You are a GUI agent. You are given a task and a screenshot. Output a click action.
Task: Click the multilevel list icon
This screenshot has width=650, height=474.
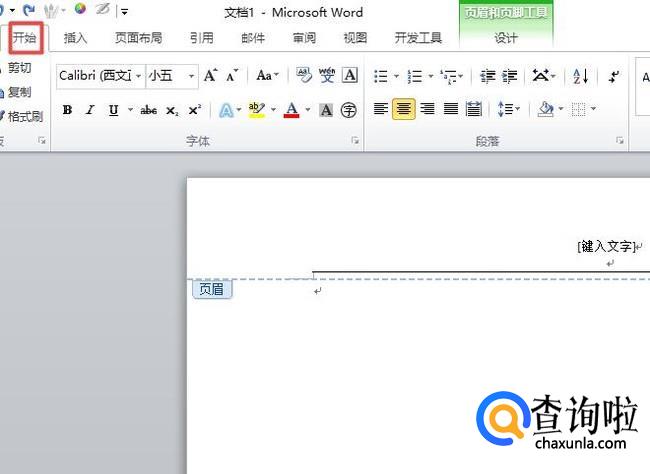tap(449, 76)
